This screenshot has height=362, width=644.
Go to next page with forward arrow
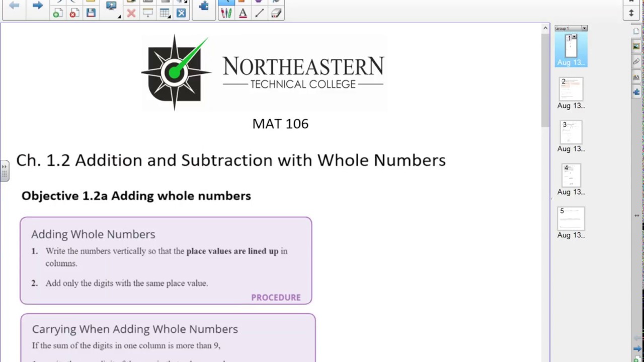[x=38, y=6]
